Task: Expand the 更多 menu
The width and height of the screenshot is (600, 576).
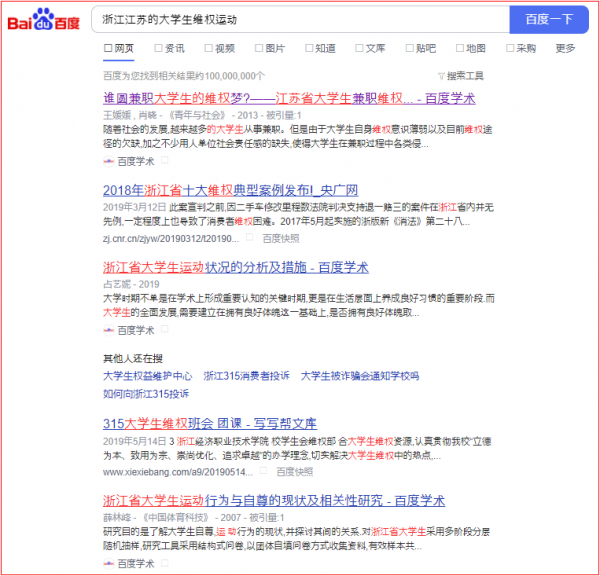Action: point(565,49)
